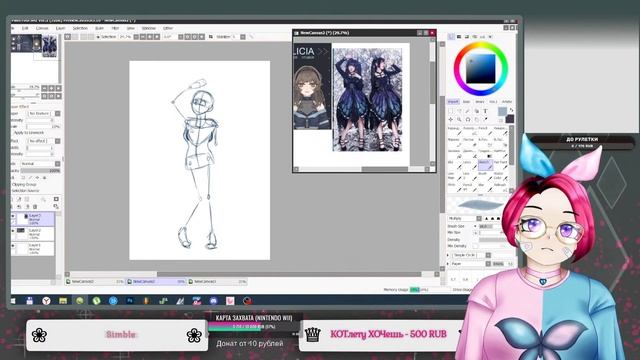The image size is (640, 360).
Task: Adjust the layer Opacity slider
Action: pos(40,171)
